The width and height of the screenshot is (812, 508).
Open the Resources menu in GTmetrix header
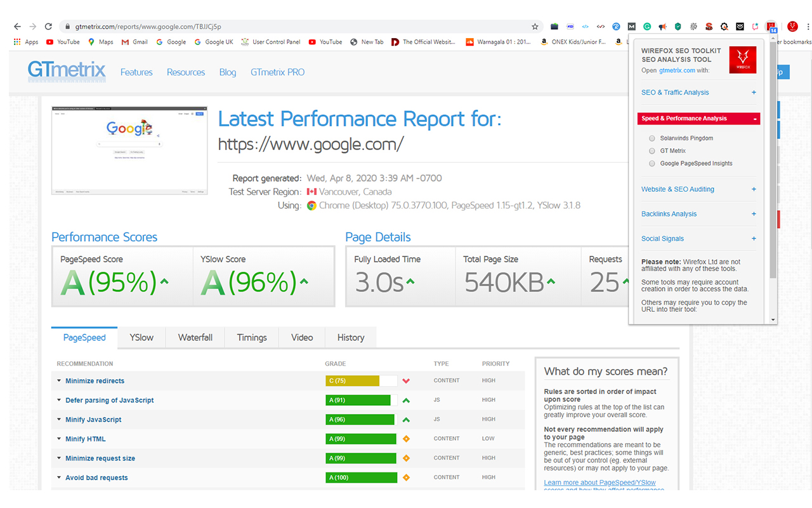tap(186, 72)
